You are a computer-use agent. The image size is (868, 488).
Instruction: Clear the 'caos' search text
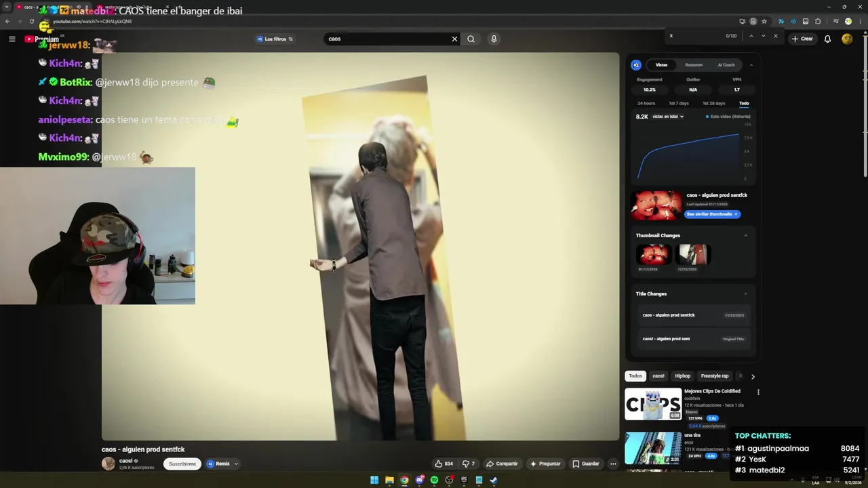pyautogui.click(x=454, y=39)
